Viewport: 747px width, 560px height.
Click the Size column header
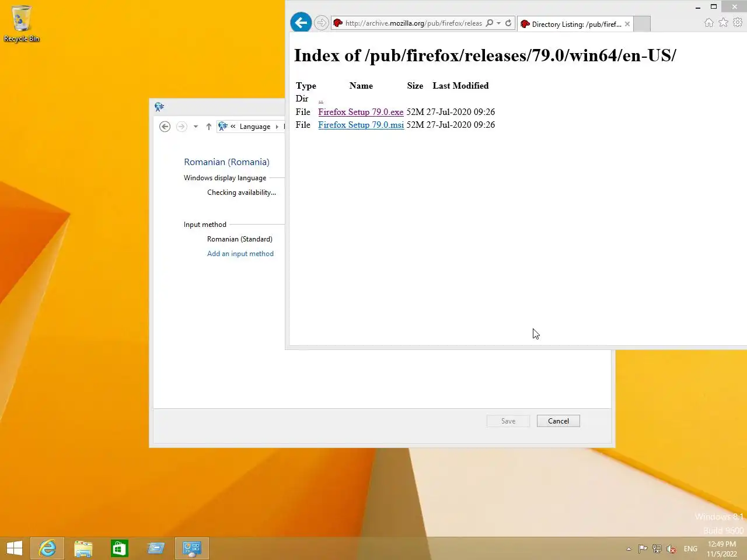(x=415, y=86)
